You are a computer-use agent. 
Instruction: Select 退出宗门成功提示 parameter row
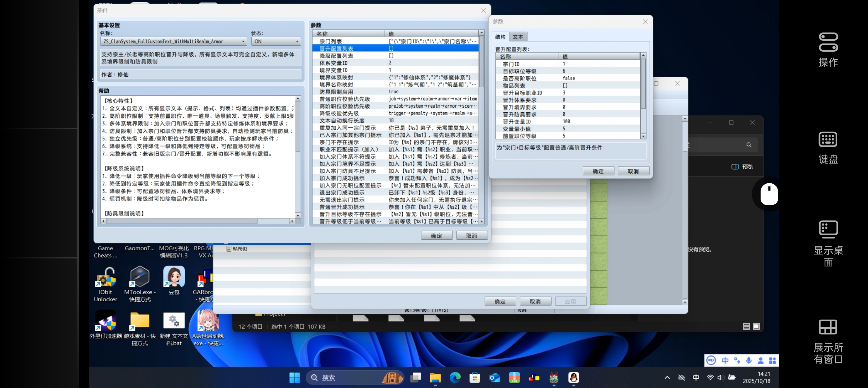(395, 192)
